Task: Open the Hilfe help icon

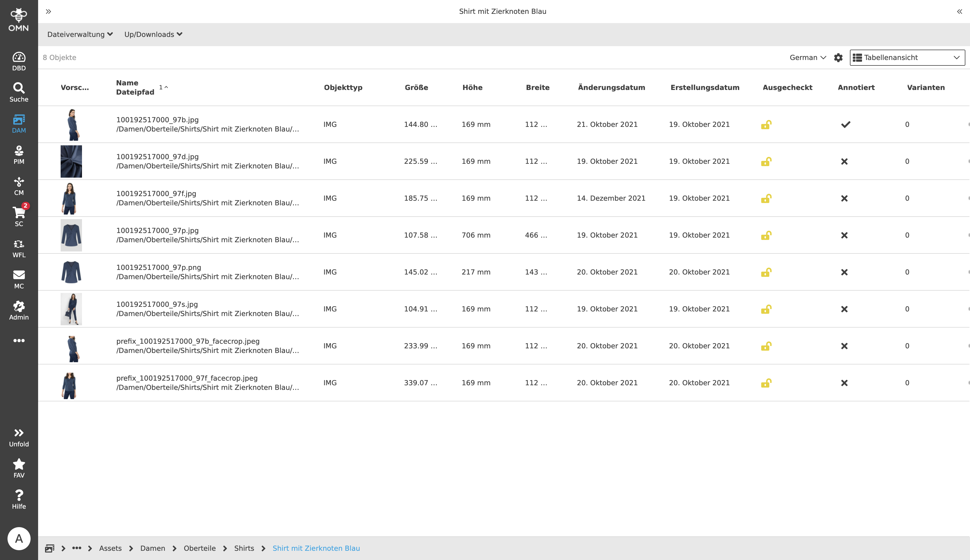Action: pos(19,499)
